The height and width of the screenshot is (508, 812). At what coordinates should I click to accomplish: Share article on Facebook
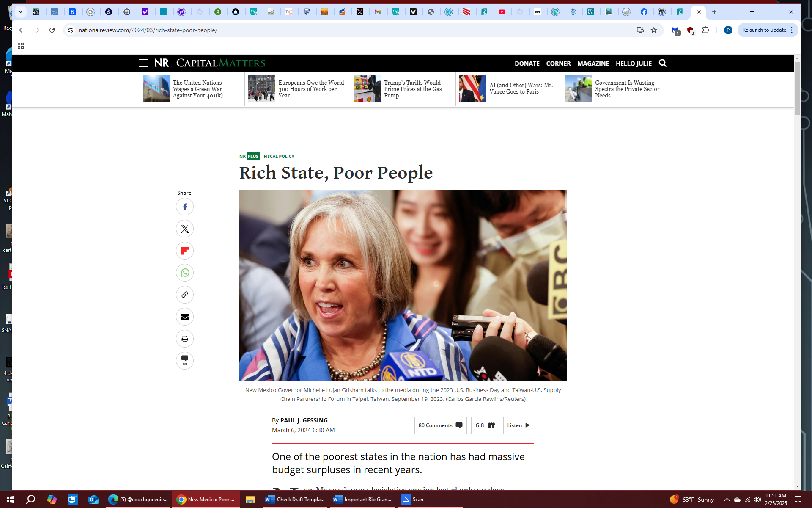[x=185, y=207]
